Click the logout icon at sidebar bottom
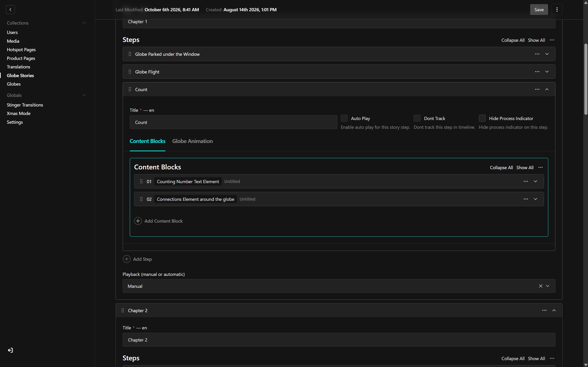Viewport: 588px width, 367px height. [x=10, y=350]
